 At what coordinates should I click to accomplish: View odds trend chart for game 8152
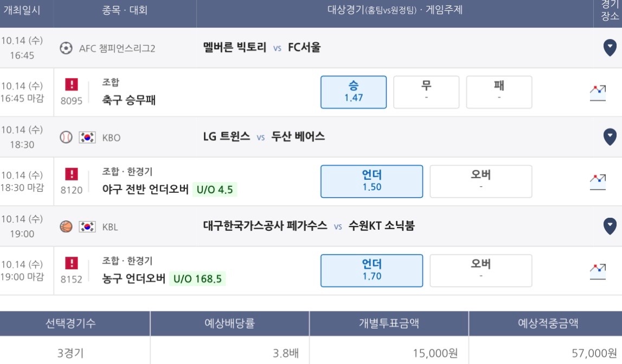click(x=598, y=271)
